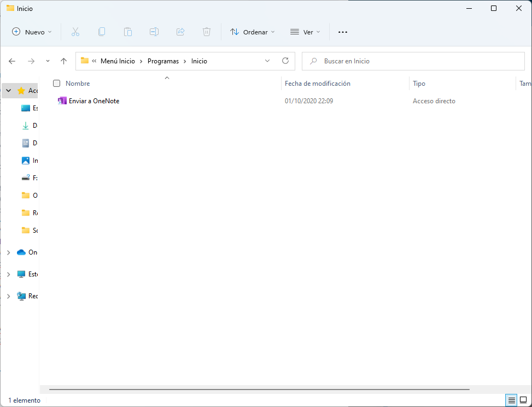
Task: Go up one folder level arrow
Action: pyautogui.click(x=63, y=61)
